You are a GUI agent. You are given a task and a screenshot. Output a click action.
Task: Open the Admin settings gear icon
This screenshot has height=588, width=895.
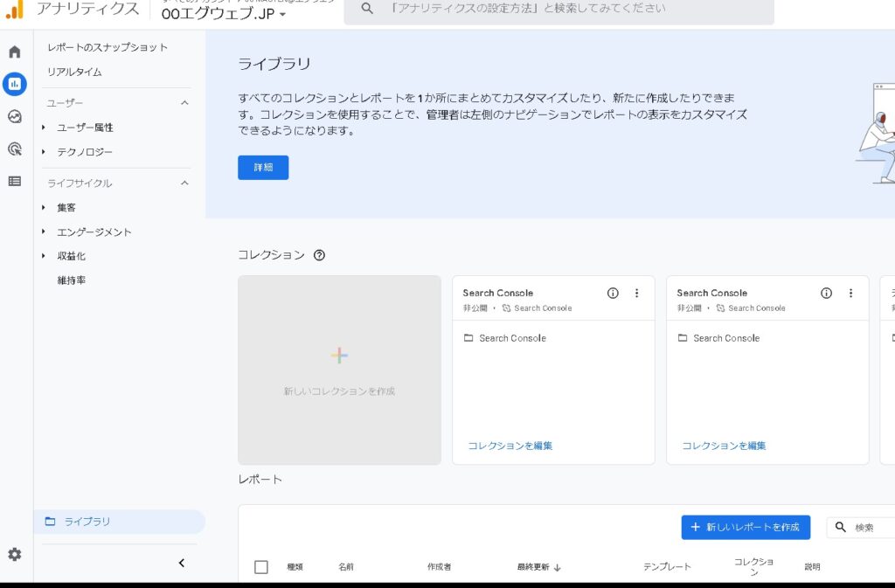point(15,554)
